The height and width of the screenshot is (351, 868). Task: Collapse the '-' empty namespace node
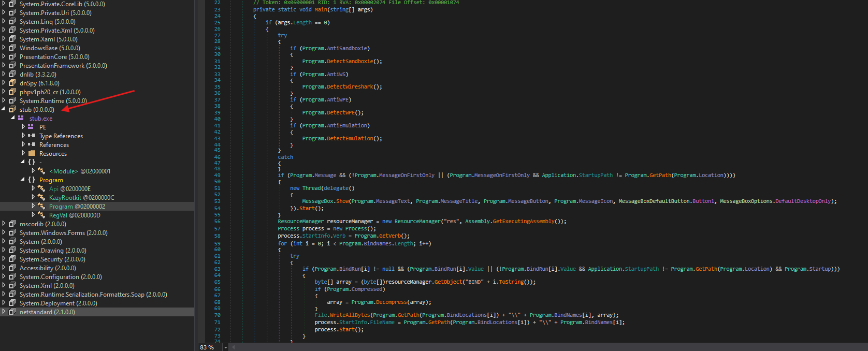click(x=23, y=163)
